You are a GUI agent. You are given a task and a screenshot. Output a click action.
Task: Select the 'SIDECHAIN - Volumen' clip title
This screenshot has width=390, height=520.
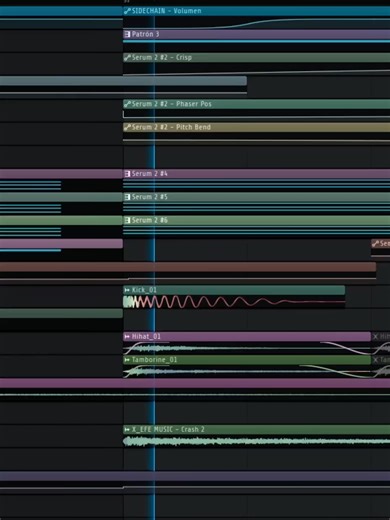[x=167, y=11]
